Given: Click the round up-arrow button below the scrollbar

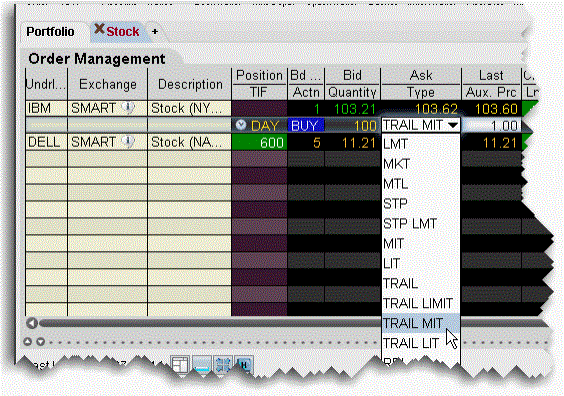Looking at the screenshot, I should point(28,341).
